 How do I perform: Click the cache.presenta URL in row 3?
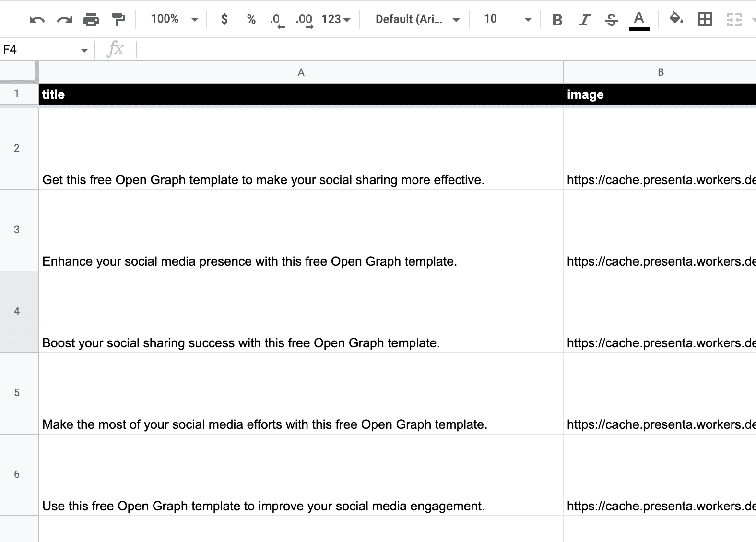pyautogui.click(x=661, y=261)
